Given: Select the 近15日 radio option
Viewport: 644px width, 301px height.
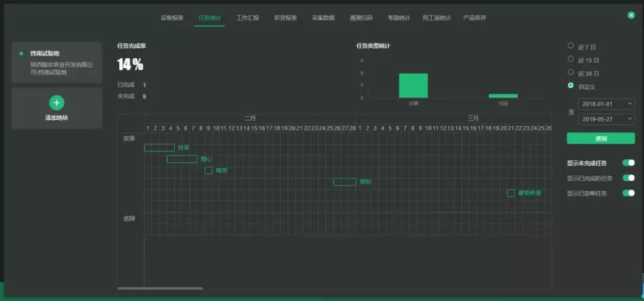Looking at the screenshot, I should pos(571,60).
